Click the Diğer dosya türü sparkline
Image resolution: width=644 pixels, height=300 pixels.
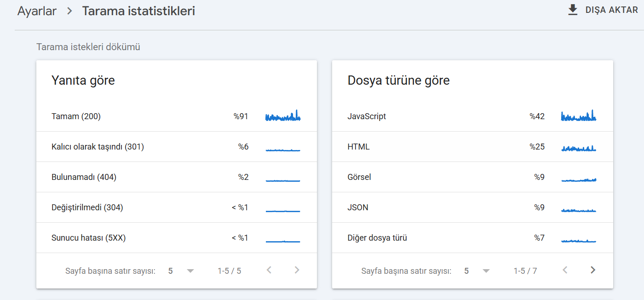click(x=579, y=241)
